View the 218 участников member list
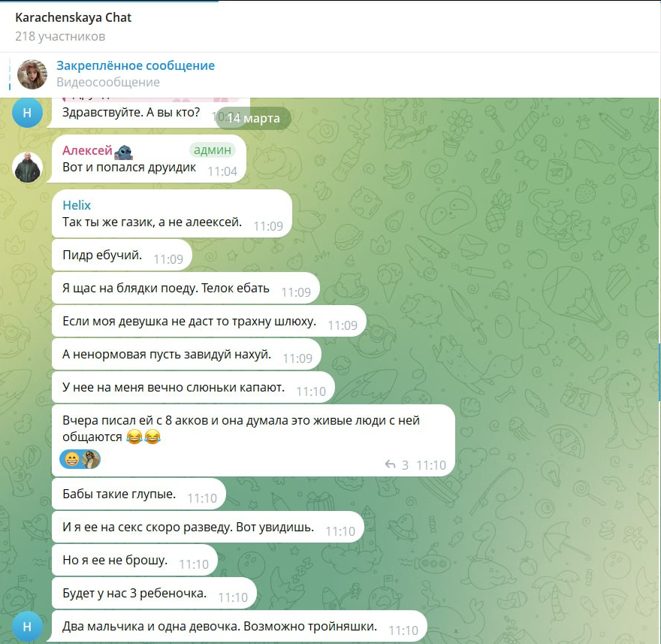This screenshot has width=661, height=644. 60,36
